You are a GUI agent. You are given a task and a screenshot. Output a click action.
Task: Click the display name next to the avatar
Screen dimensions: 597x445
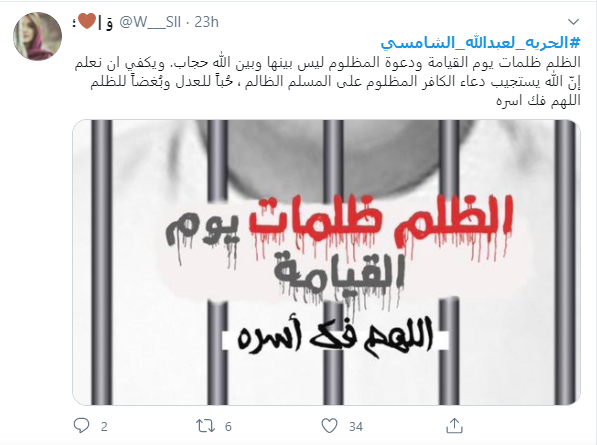click(93, 22)
